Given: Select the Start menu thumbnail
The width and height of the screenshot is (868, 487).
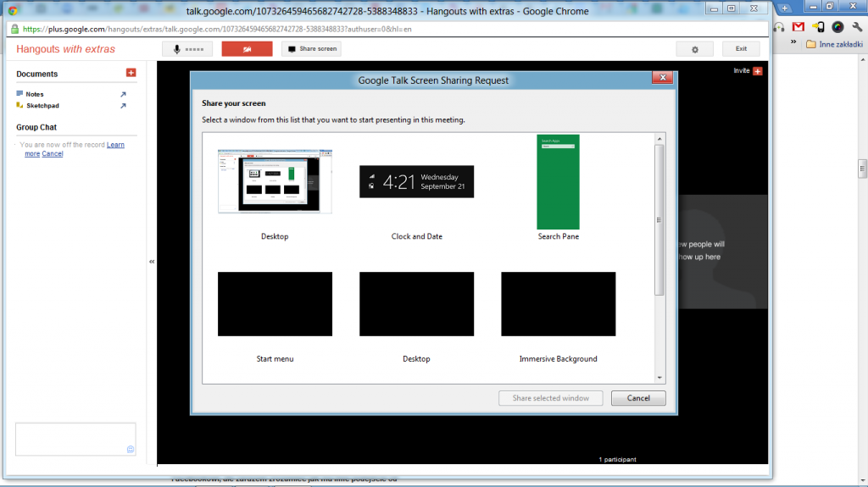Looking at the screenshot, I should (275, 304).
